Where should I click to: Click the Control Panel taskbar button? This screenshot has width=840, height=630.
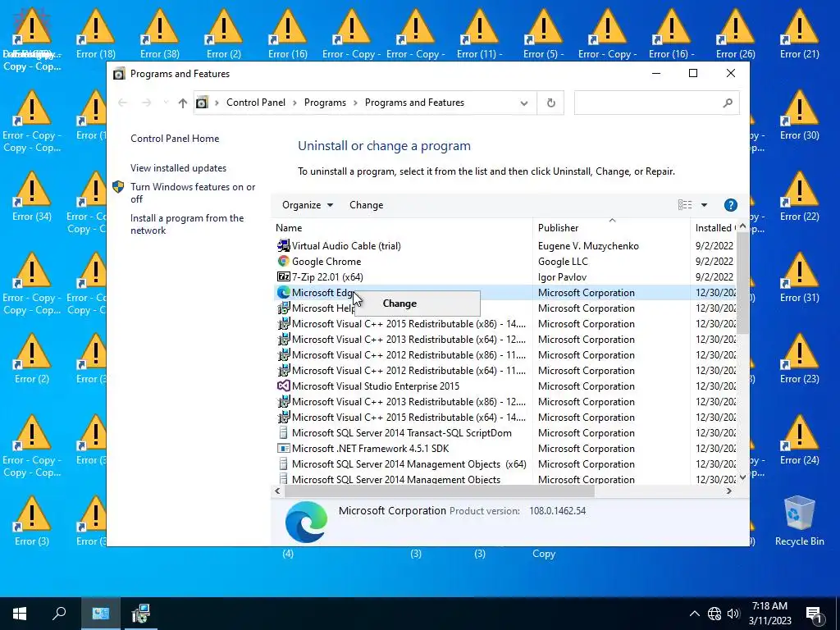(x=100, y=614)
